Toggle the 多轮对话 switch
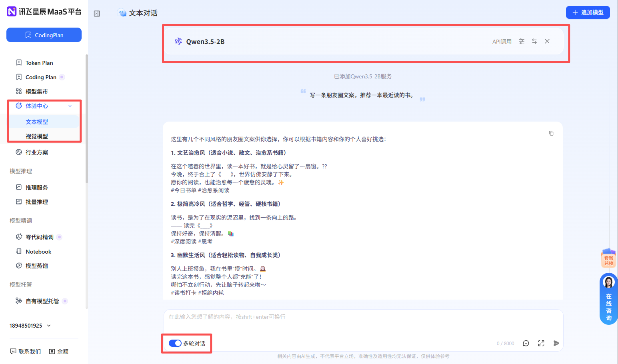The height and width of the screenshot is (364, 618). [175, 343]
